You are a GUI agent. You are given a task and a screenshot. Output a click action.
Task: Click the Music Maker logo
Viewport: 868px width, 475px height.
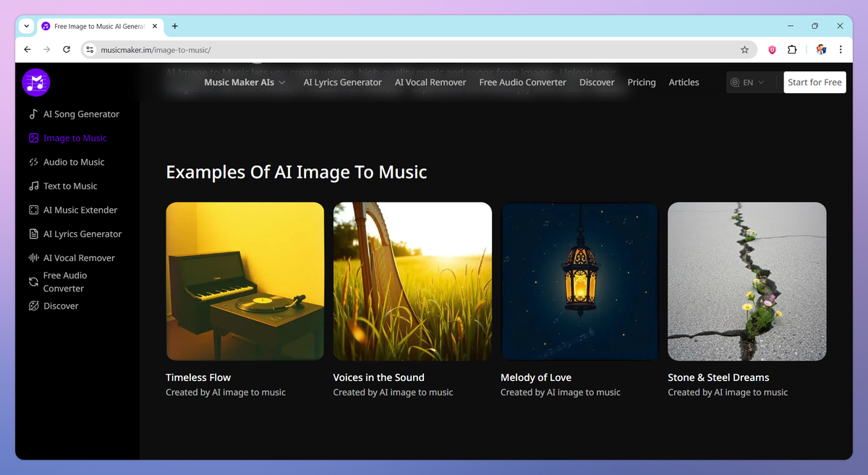[35, 82]
